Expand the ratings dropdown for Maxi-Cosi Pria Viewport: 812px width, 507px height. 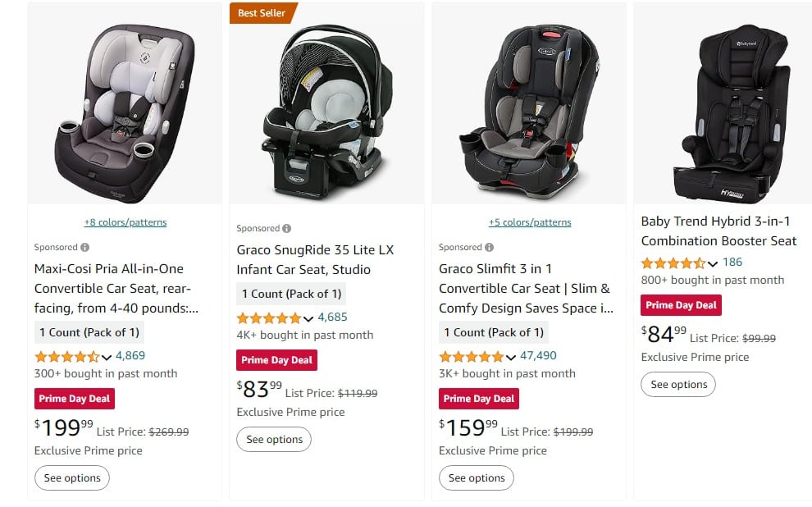tap(105, 357)
